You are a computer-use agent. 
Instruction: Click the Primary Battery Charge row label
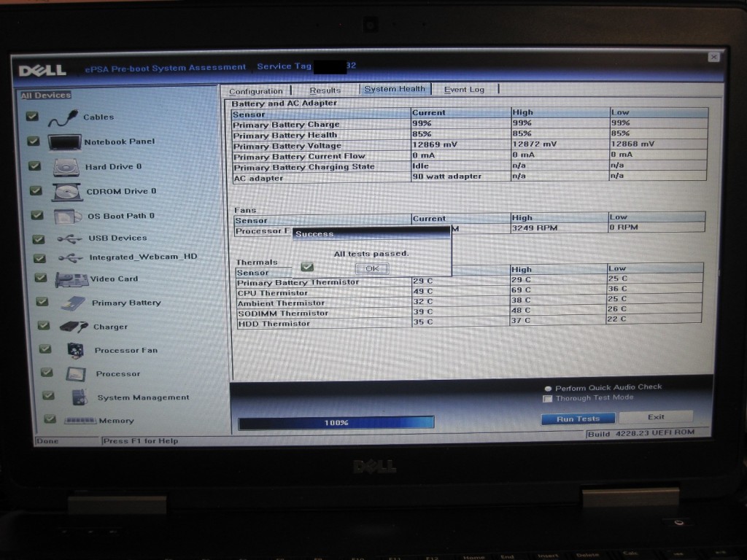286,125
